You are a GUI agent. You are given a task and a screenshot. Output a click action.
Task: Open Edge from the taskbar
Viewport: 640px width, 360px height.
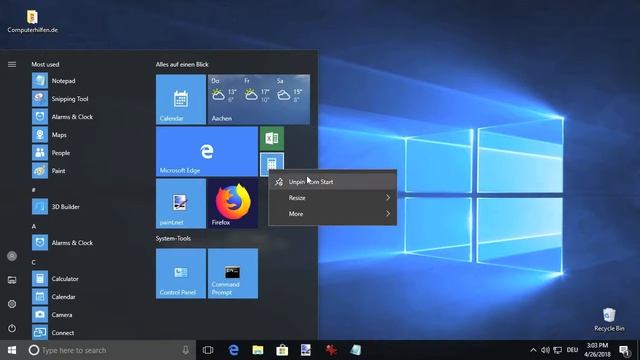[233, 350]
